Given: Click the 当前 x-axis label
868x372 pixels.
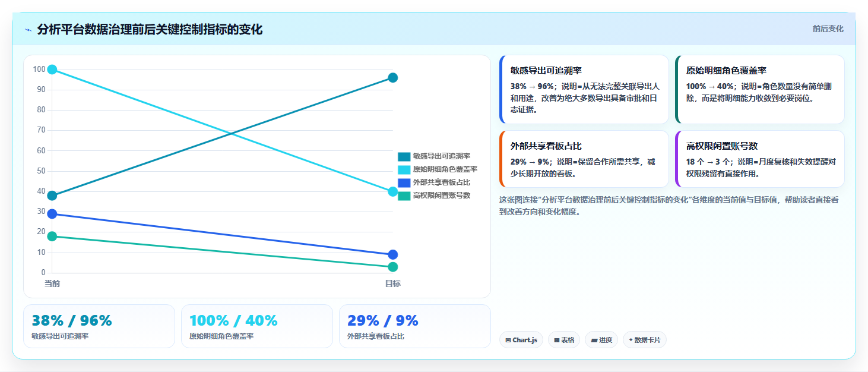Looking at the screenshot, I should pyautogui.click(x=52, y=283).
